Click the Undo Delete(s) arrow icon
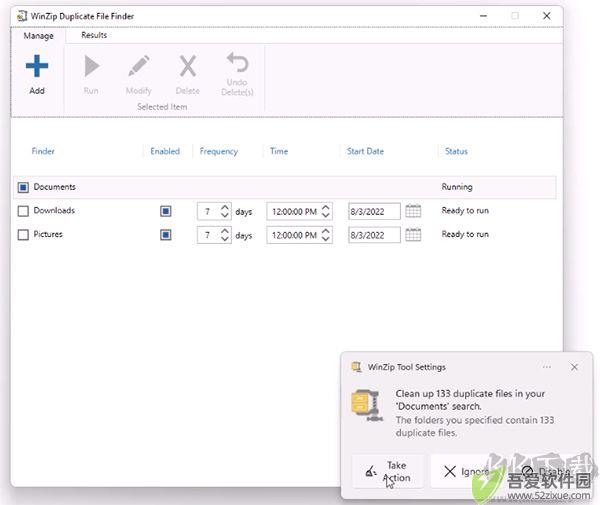The width and height of the screenshot is (600, 505). pos(237,62)
